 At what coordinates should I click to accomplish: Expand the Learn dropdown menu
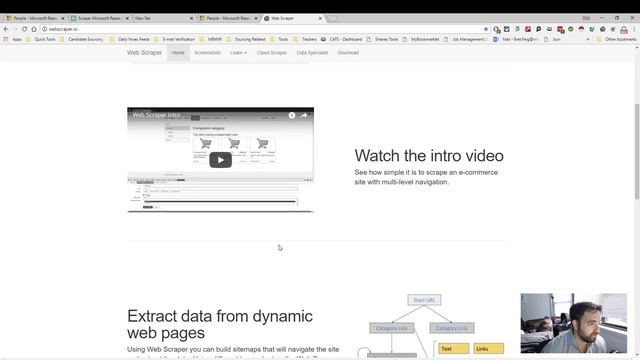click(x=238, y=53)
